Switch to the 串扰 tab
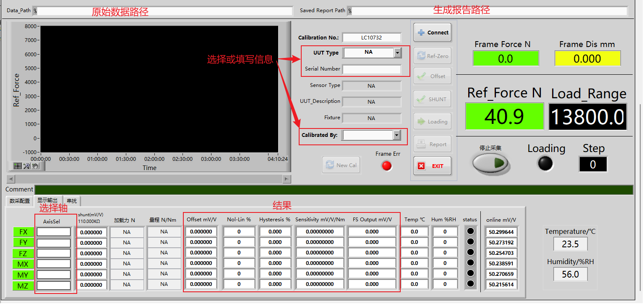Screen dimensions: 644x304 (71, 201)
